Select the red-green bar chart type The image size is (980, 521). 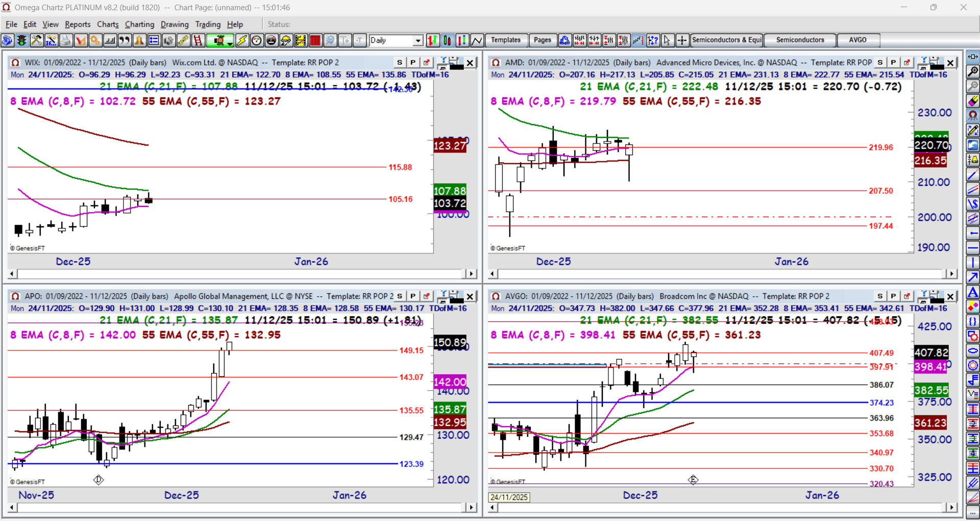pyautogui.click(x=433, y=40)
